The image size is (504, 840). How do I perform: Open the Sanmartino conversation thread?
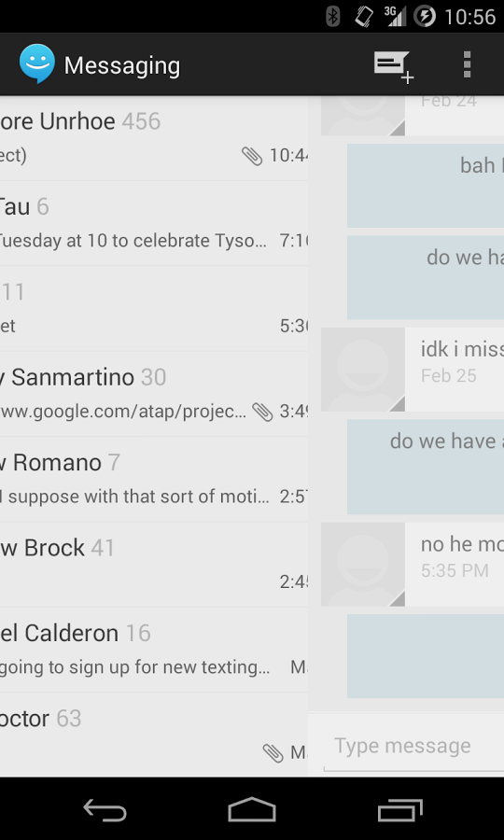tap(154, 394)
